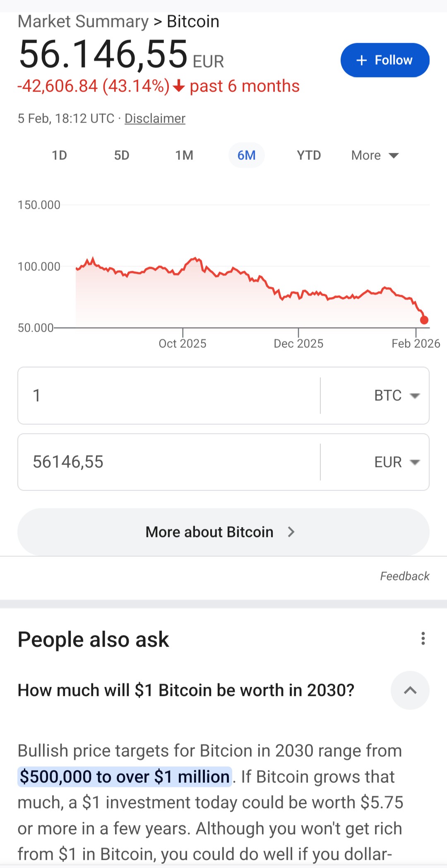Click the Feedback link
447x868 pixels.
pos(404,576)
